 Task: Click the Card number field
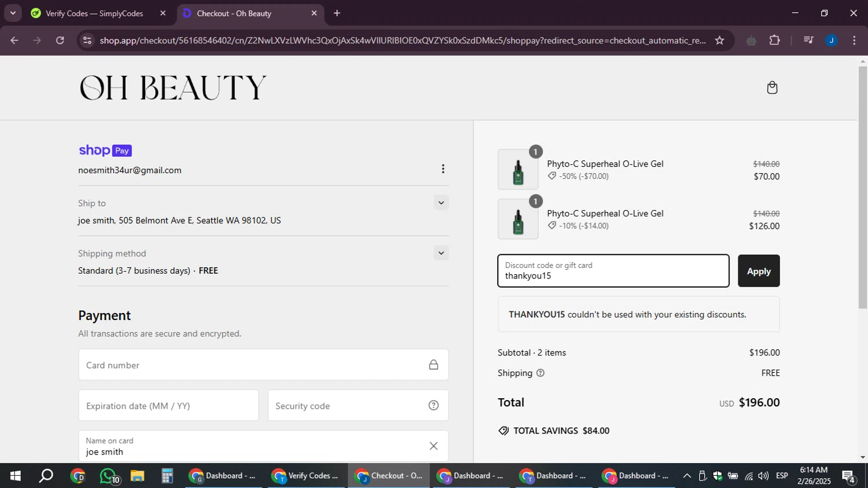click(x=263, y=365)
